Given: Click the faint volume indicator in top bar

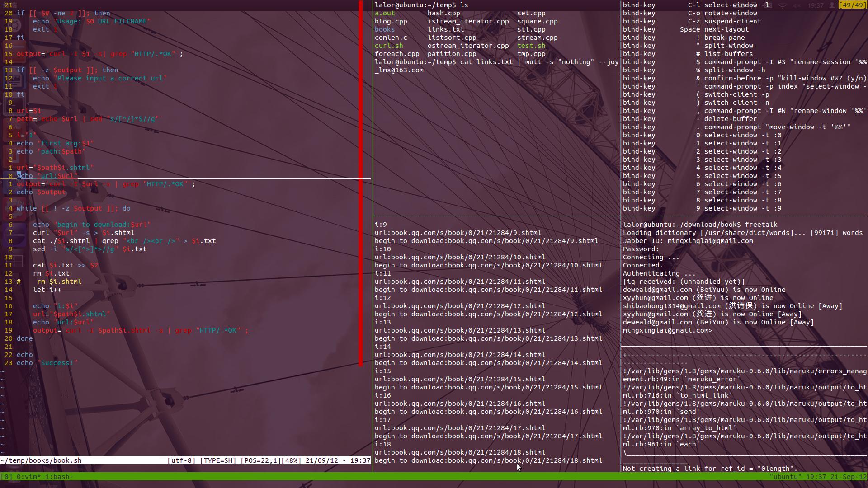Looking at the screenshot, I should click(x=797, y=5).
